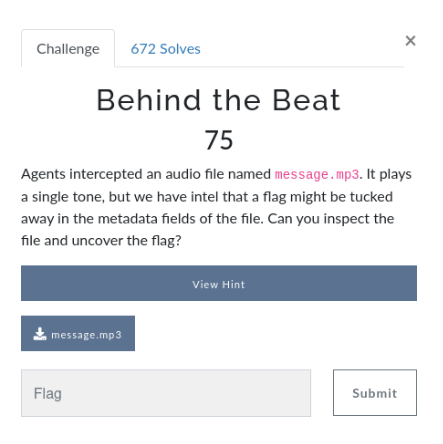Click the word Hint on the blue button
Viewport: 443px width, 444px height.
coord(233,284)
